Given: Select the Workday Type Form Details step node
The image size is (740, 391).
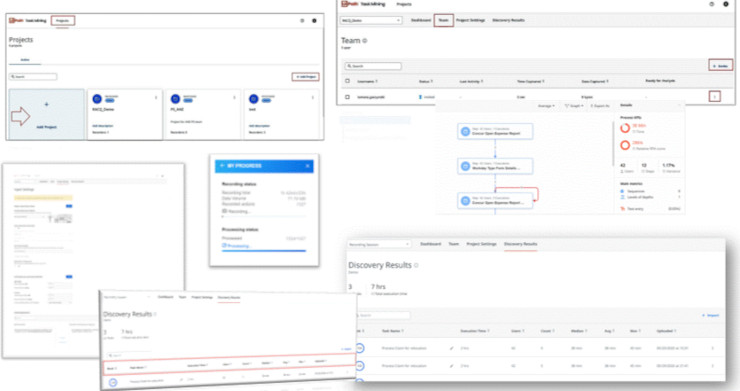Looking at the screenshot, I should [x=495, y=166].
